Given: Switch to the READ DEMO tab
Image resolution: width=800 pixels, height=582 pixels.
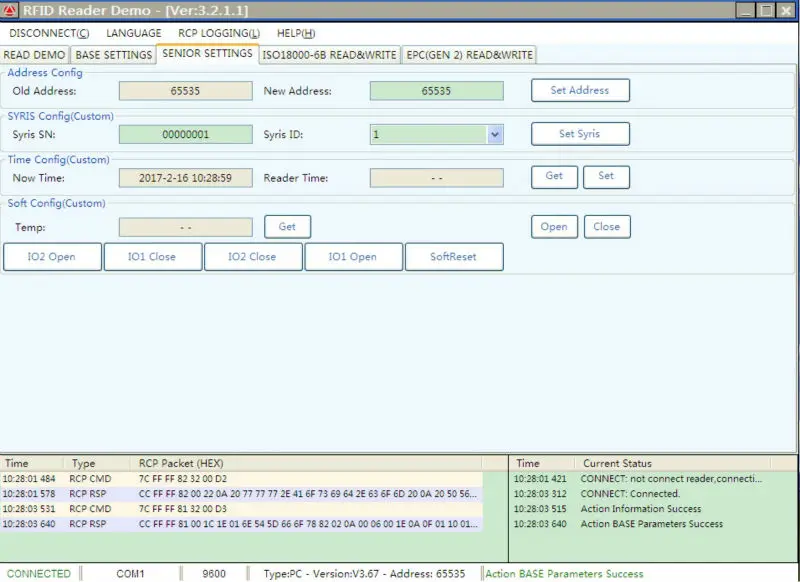Looking at the screenshot, I should (35, 55).
